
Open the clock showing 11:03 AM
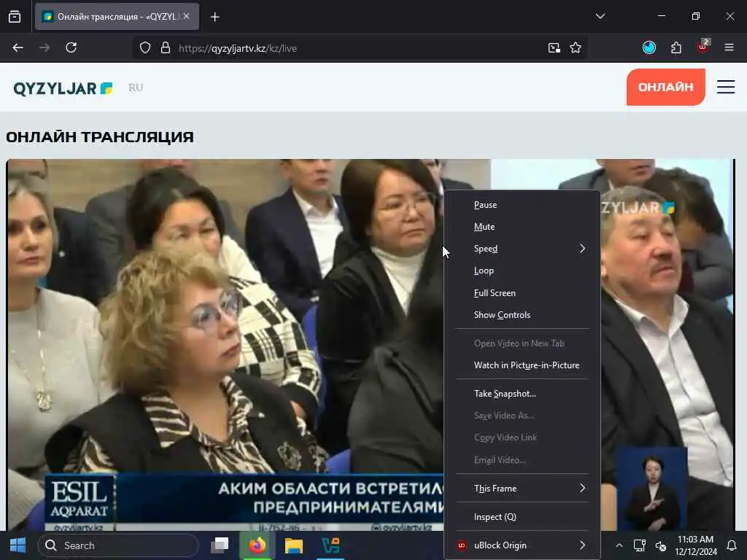point(695,545)
